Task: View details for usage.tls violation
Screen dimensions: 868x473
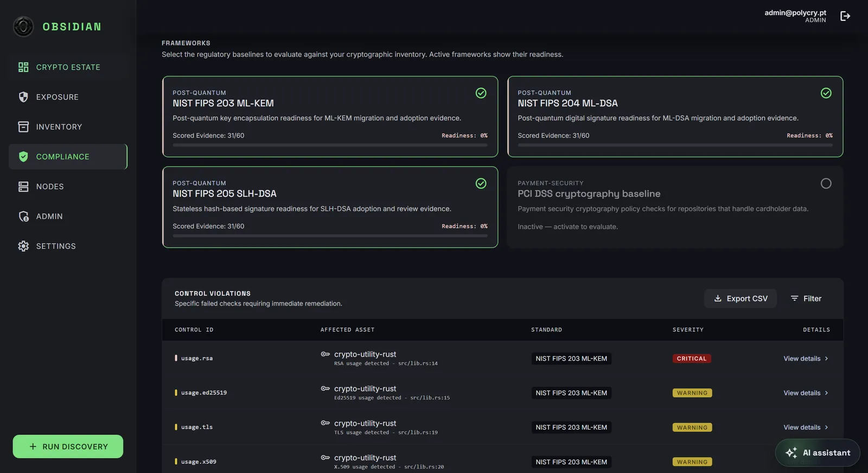Action: (x=806, y=427)
